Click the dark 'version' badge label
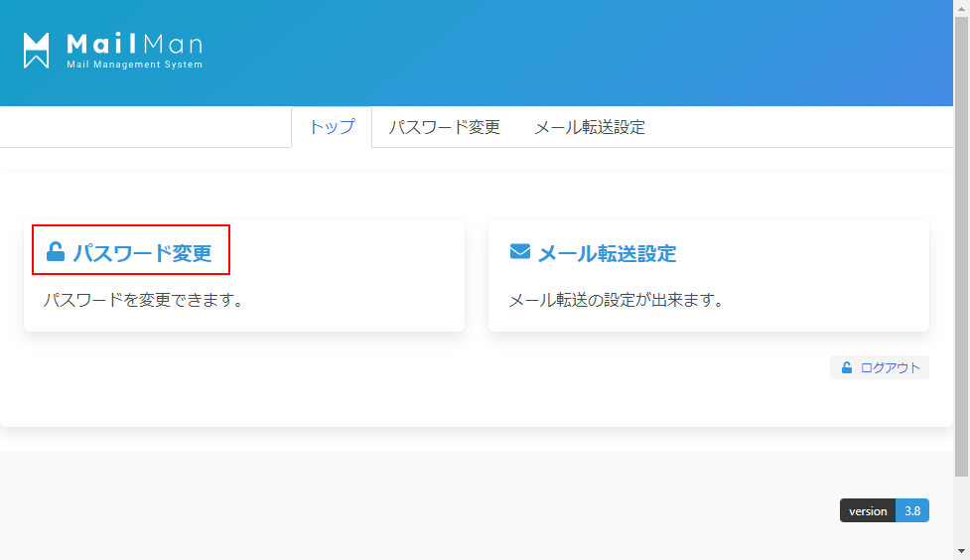 click(867, 511)
